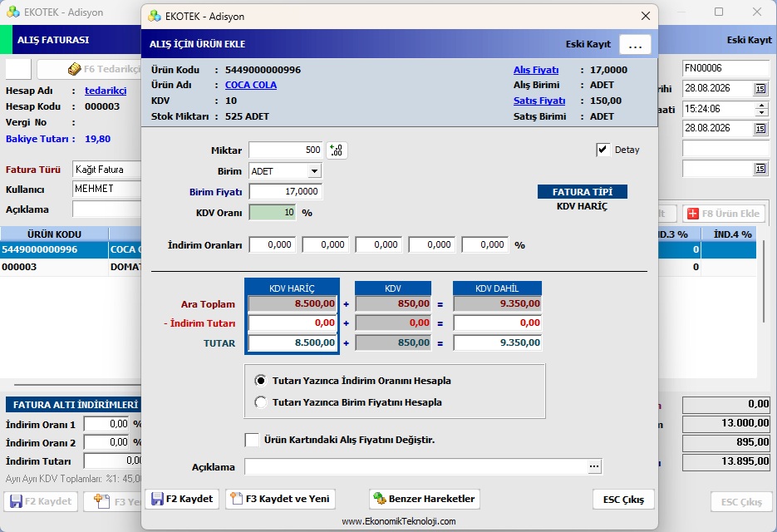
Task: Click the F2 Kaydet icon in background invoice window
Action: click(17, 501)
